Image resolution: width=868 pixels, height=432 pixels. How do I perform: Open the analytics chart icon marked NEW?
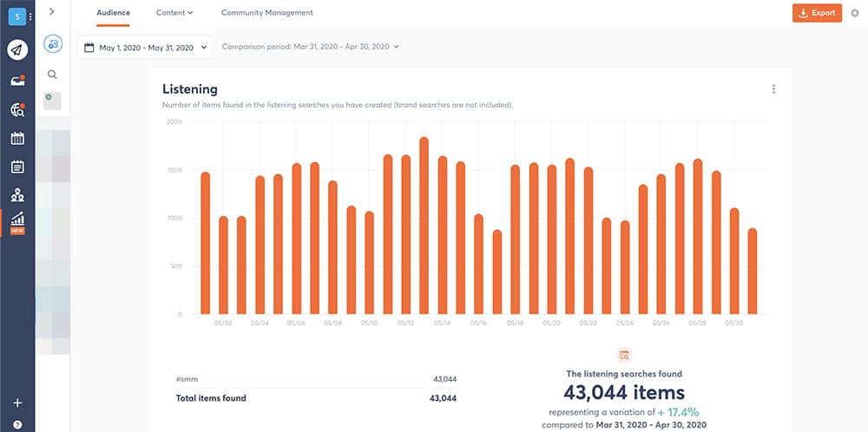(x=17, y=221)
